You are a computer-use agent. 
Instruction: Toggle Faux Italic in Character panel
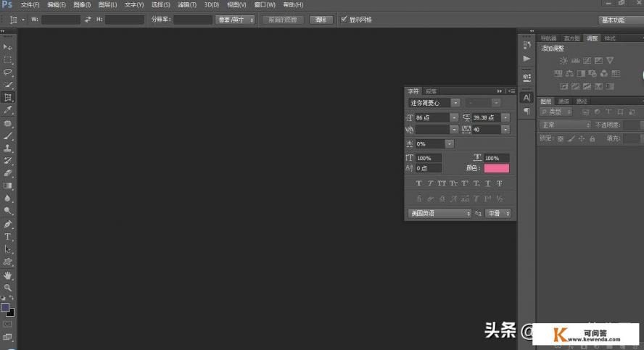point(430,183)
